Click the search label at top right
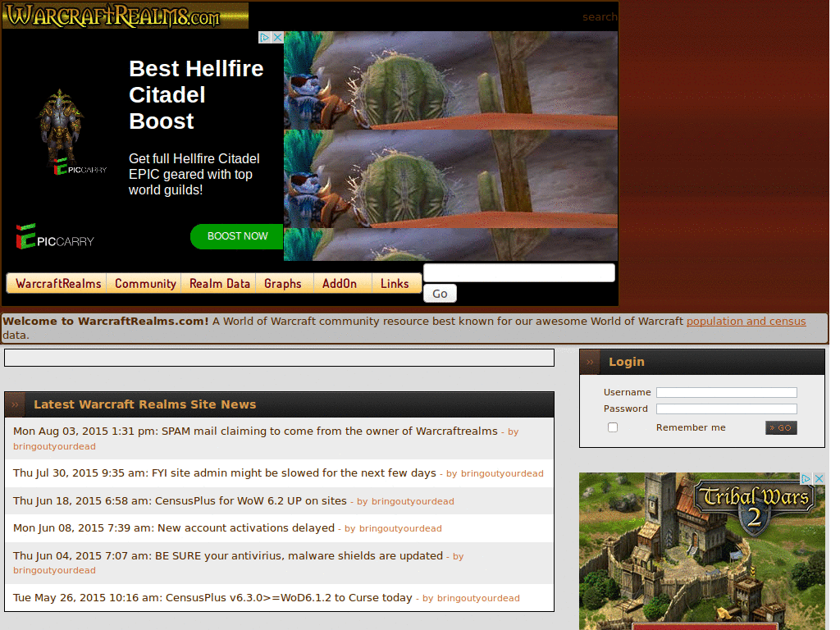This screenshot has width=840, height=630. click(x=600, y=16)
